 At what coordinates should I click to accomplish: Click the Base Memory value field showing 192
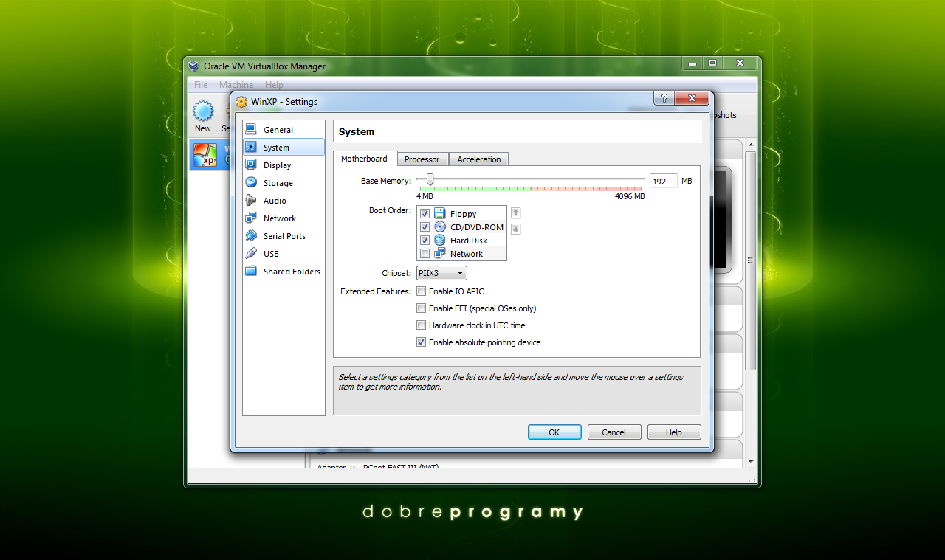[x=663, y=181]
